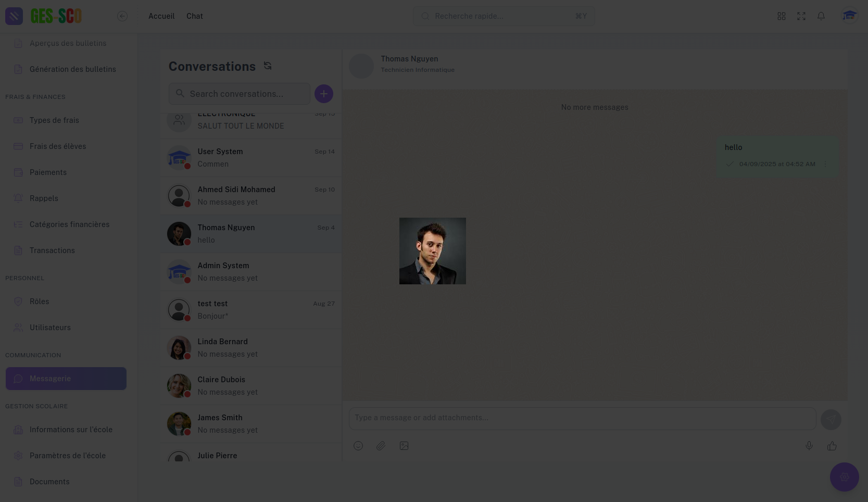Open the apps grid menu
Screen dimensions: 868x502
[782, 16]
